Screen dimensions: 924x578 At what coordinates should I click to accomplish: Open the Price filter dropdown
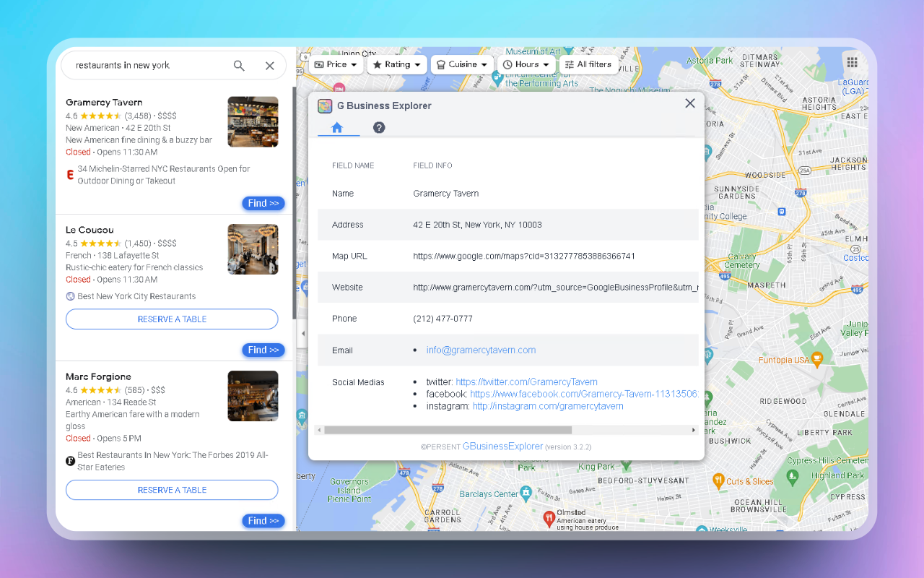coord(336,64)
